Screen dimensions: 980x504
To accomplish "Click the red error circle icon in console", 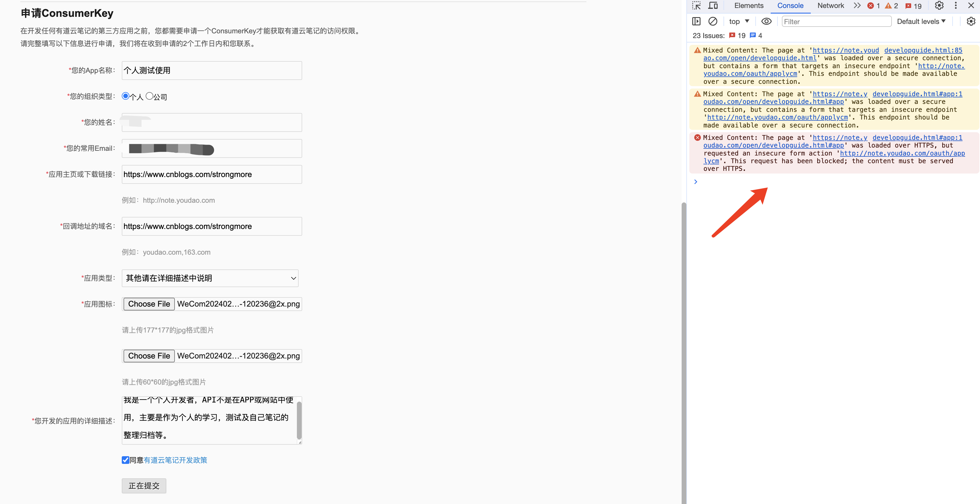I will pos(697,138).
